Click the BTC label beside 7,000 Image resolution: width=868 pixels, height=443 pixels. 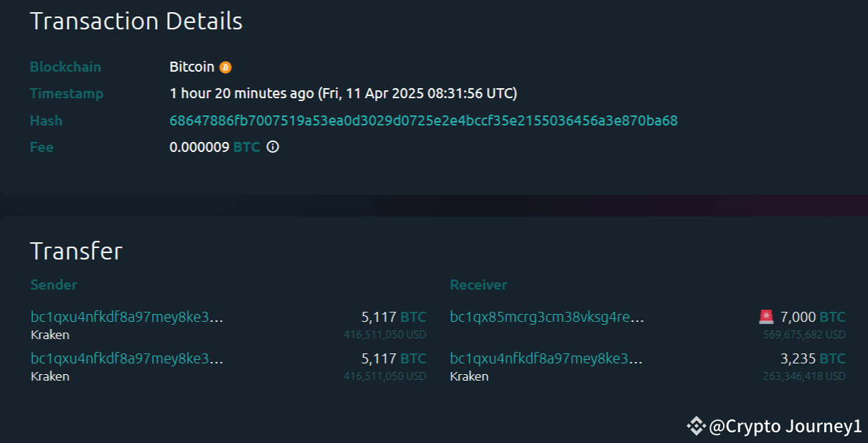click(832, 316)
